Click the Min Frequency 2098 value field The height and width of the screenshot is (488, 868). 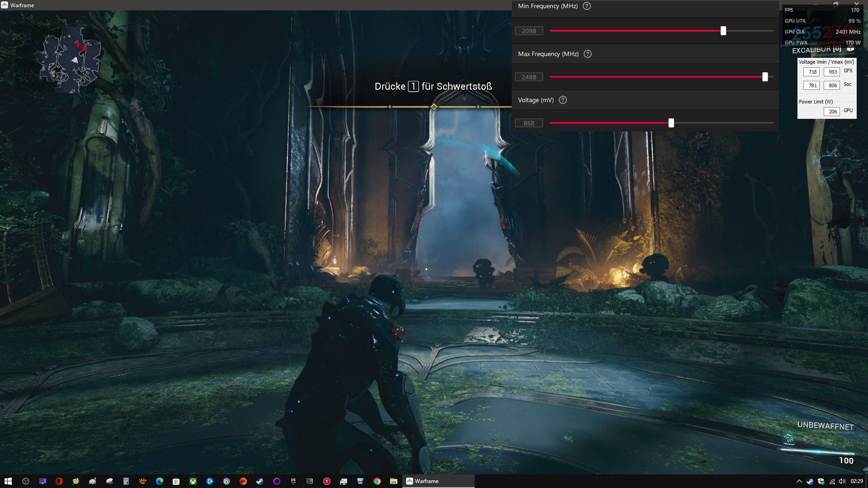[x=529, y=31]
